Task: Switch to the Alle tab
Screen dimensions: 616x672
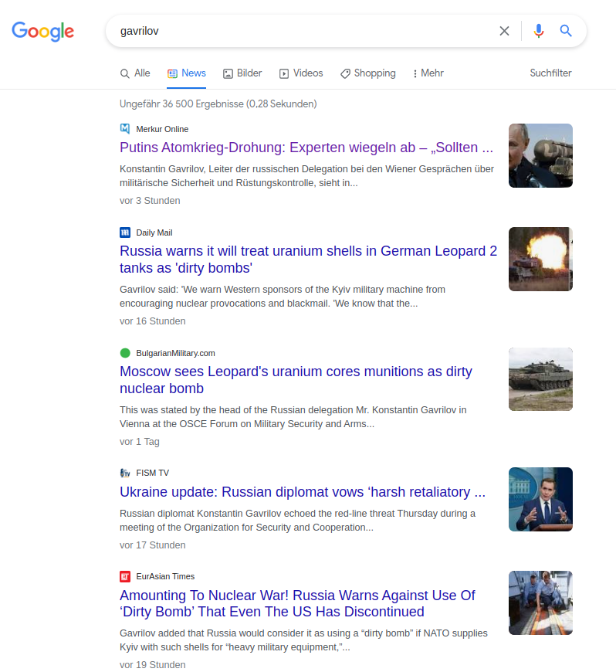Action: click(135, 73)
